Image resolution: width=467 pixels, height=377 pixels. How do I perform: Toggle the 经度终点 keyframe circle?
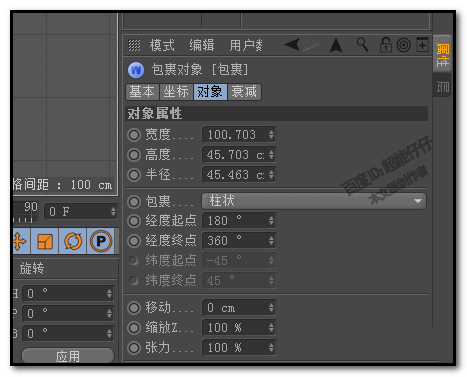(x=134, y=241)
